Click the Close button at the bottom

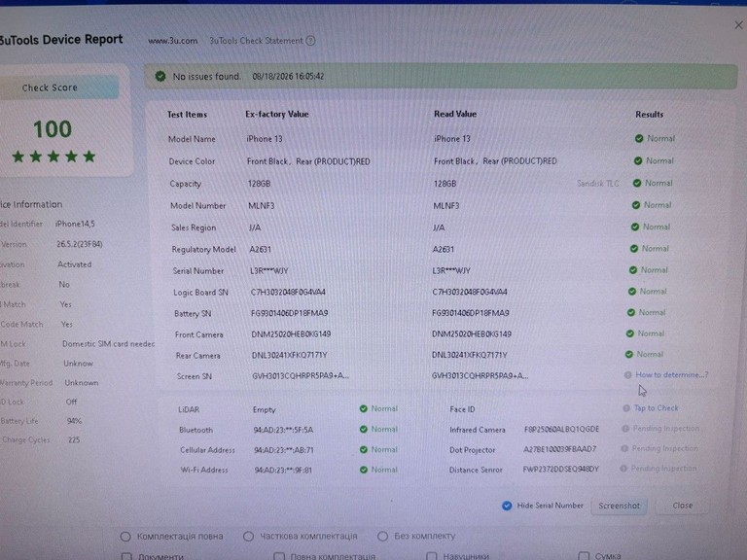pos(682,506)
